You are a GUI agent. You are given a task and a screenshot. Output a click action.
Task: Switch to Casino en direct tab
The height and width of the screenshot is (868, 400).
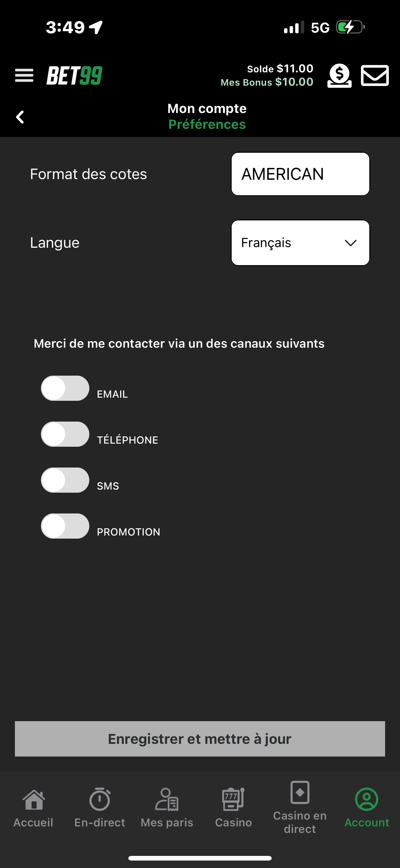coord(300,808)
